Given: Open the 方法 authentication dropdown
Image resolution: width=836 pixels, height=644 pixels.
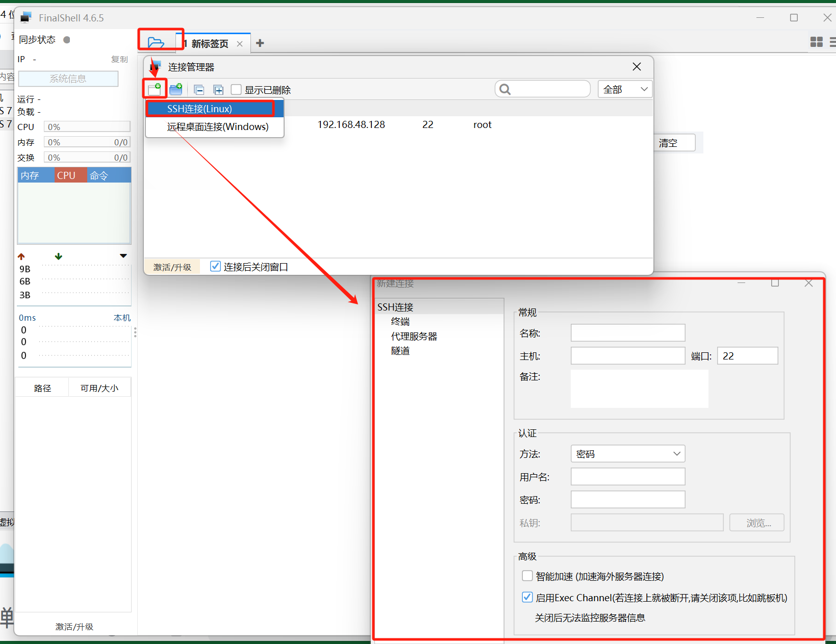Looking at the screenshot, I should 628,454.
